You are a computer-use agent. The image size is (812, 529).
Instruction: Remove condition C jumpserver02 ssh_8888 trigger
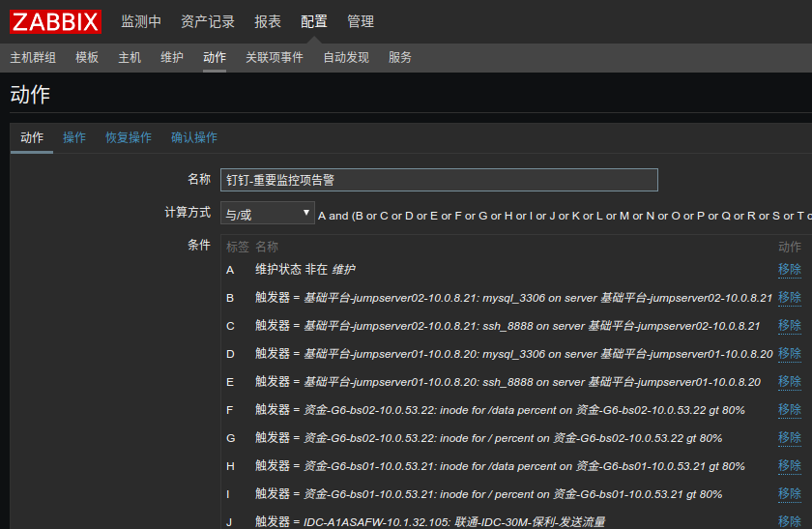click(789, 325)
